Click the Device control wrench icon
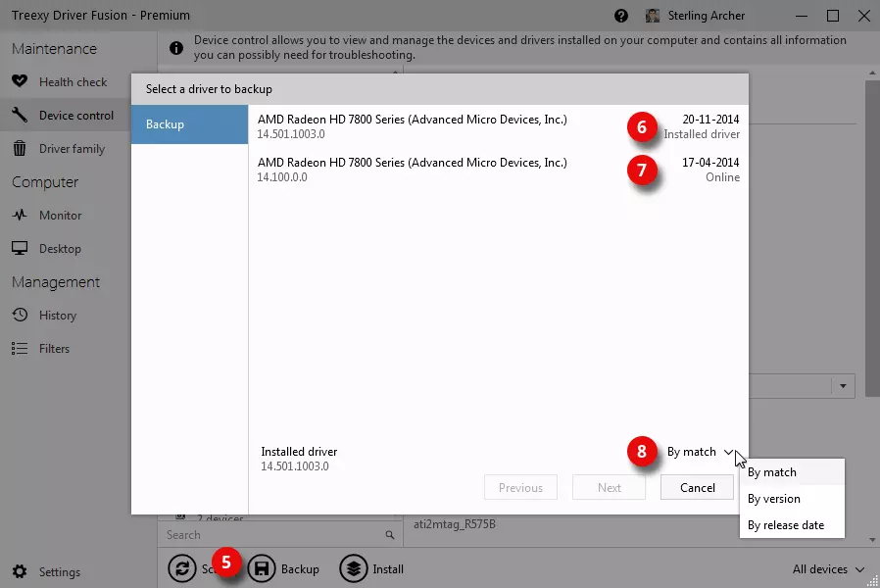 [x=20, y=115]
